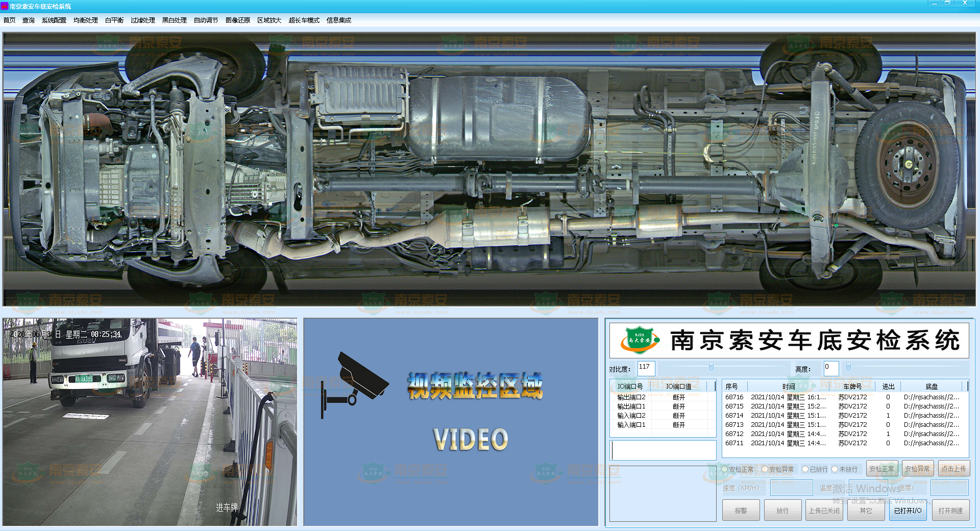The width and height of the screenshot is (980, 531).
Task: Select the 过滤处理 menu item
Action: pyautogui.click(x=143, y=20)
